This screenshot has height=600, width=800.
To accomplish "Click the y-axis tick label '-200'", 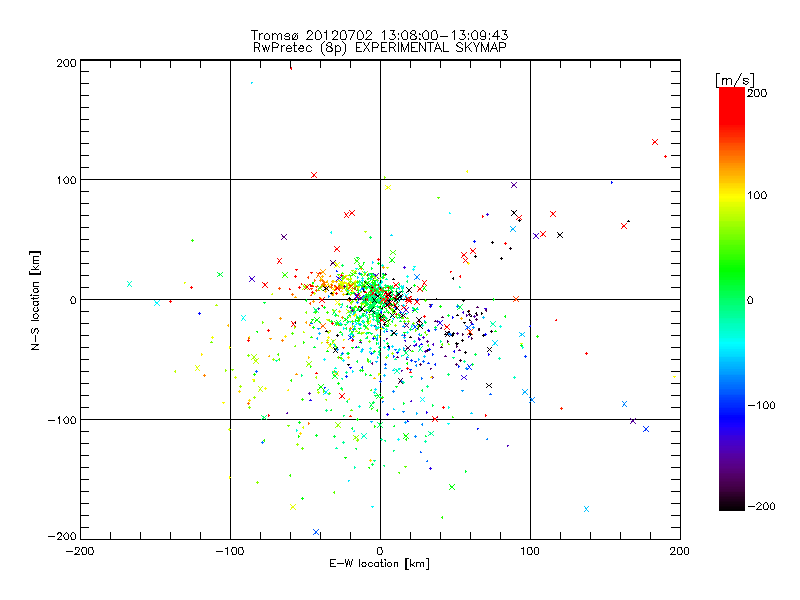I will coord(62,536).
